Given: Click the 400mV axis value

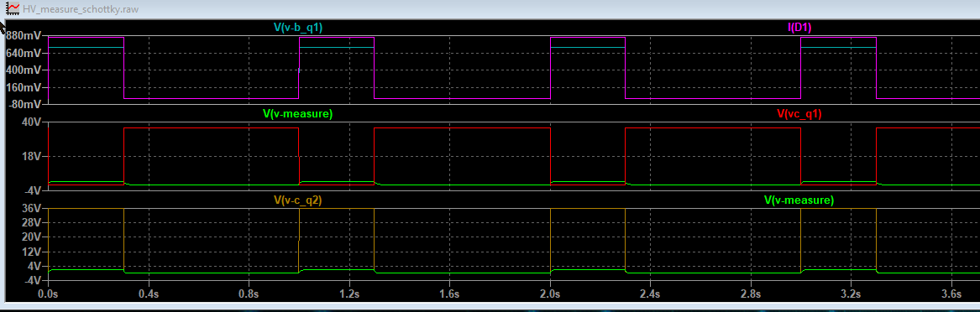Looking at the screenshot, I should tap(24, 70).
